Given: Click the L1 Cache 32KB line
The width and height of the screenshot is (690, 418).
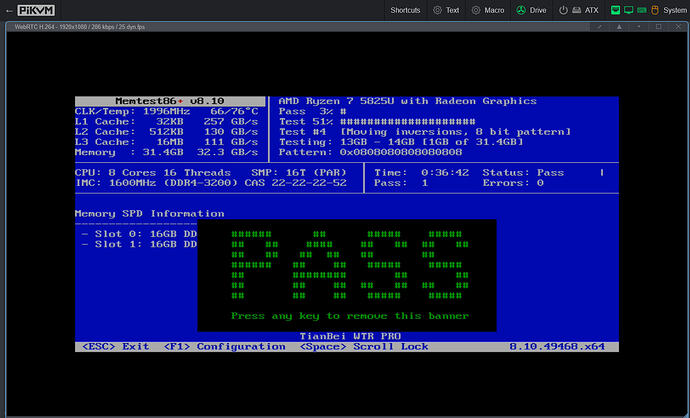Looking at the screenshot, I should [166, 121].
